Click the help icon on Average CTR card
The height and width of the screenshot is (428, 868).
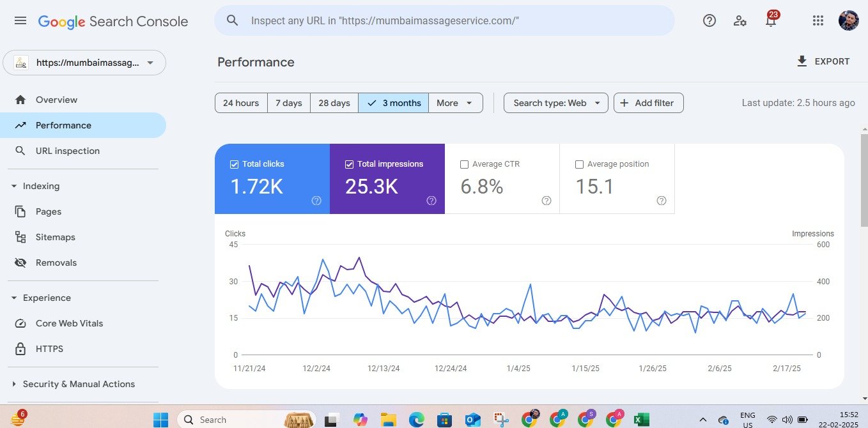(x=546, y=201)
